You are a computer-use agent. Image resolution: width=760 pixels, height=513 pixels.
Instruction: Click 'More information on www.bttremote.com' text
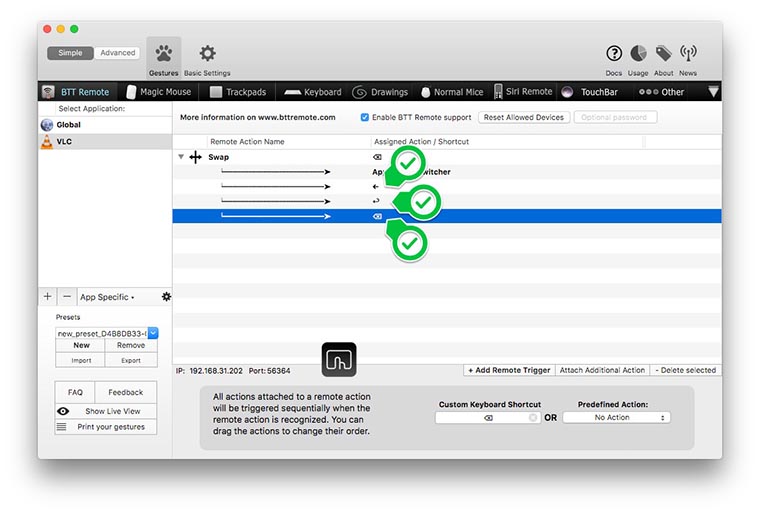click(257, 117)
